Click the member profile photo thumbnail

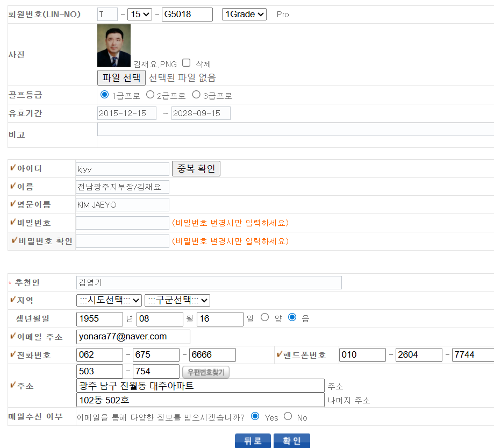113,46
